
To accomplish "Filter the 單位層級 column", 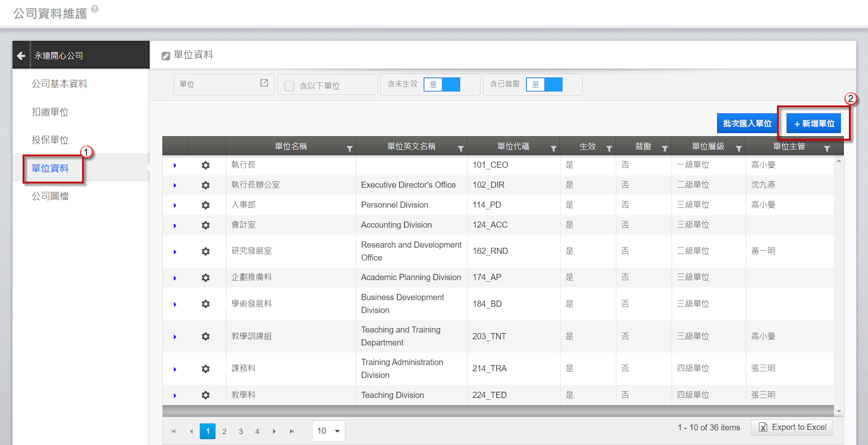I will [738, 149].
